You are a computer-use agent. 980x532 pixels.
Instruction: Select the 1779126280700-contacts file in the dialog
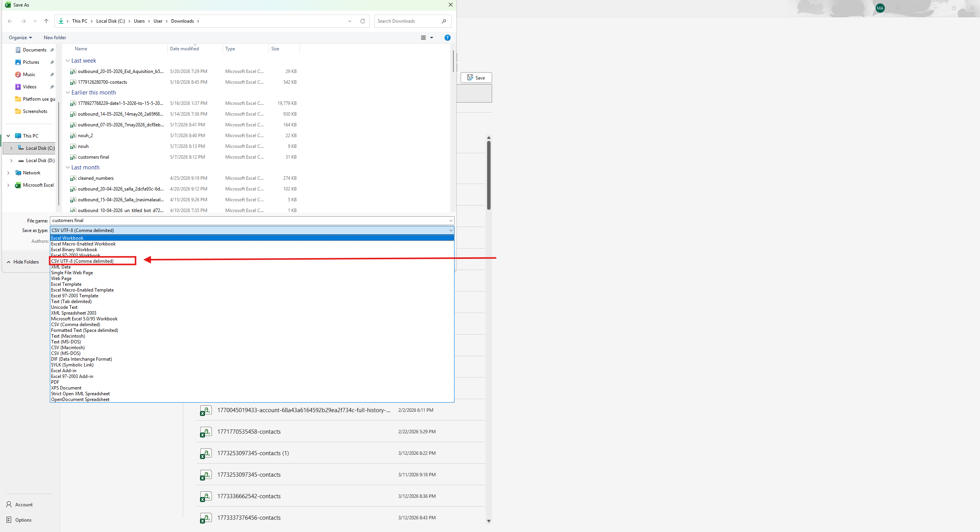tap(102, 82)
